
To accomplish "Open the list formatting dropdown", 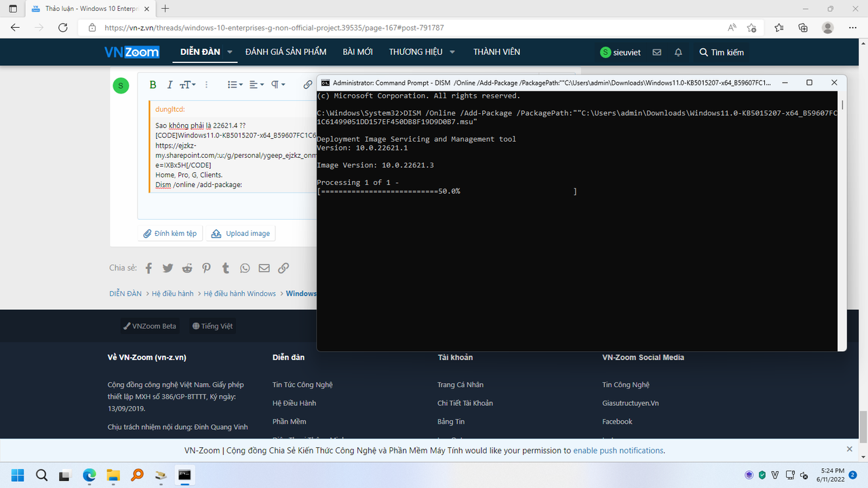I will pos(235,85).
